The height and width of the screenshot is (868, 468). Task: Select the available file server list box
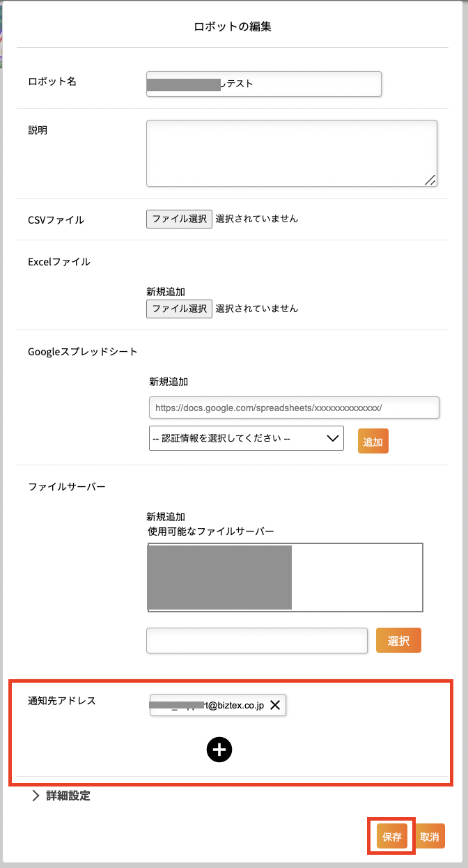(x=286, y=578)
